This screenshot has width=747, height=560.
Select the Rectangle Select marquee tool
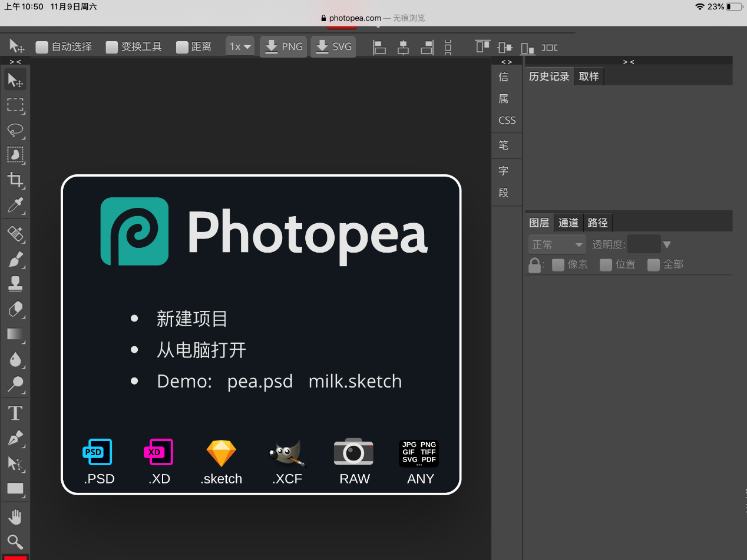click(15, 105)
